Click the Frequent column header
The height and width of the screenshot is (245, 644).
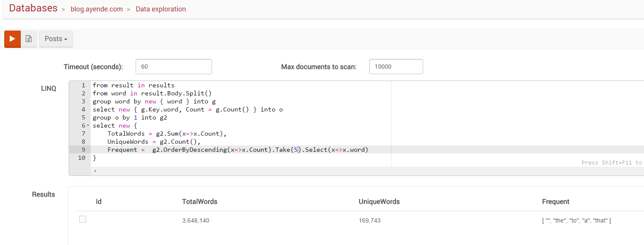coord(555,202)
